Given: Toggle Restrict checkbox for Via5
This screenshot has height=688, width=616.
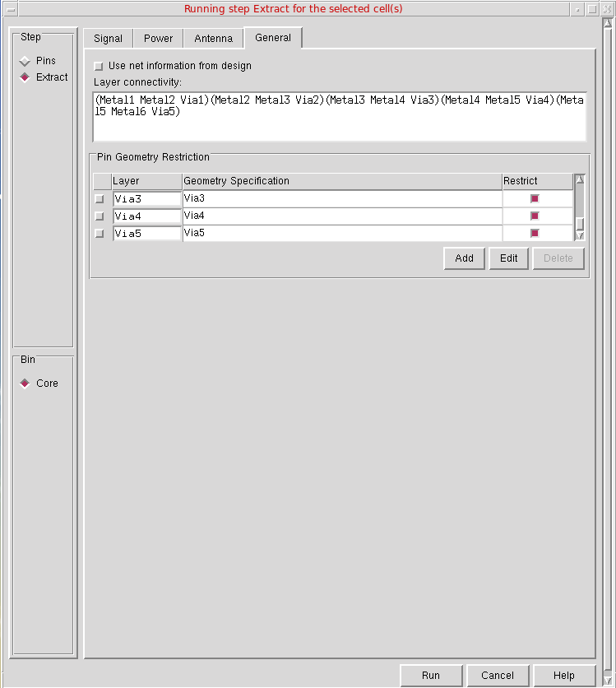Looking at the screenshot, I should 535,233.
